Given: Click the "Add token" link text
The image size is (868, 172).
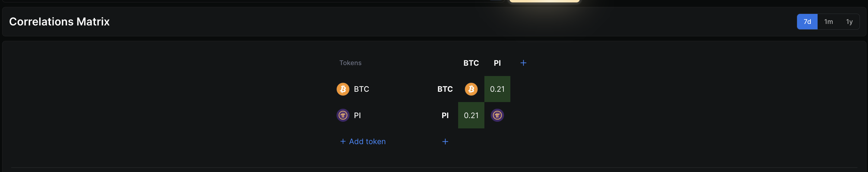Looking at the screenshot, I should [x=367, y=142].
